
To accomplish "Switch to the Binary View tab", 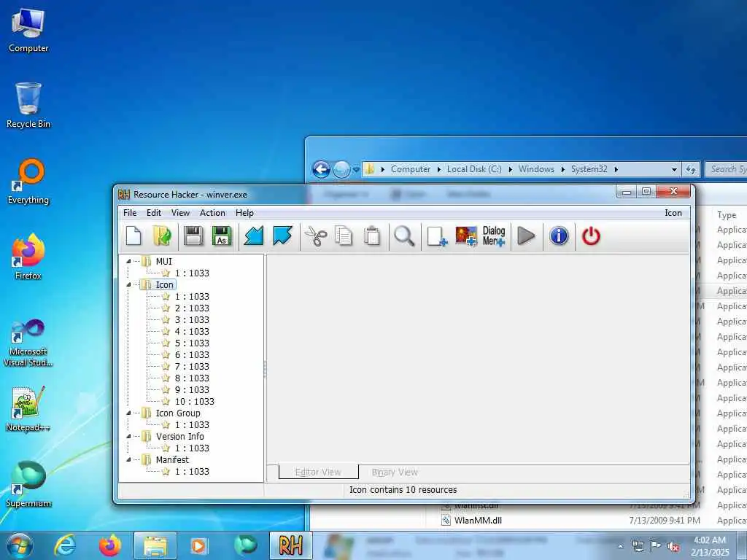I will (x=395, y=472).
